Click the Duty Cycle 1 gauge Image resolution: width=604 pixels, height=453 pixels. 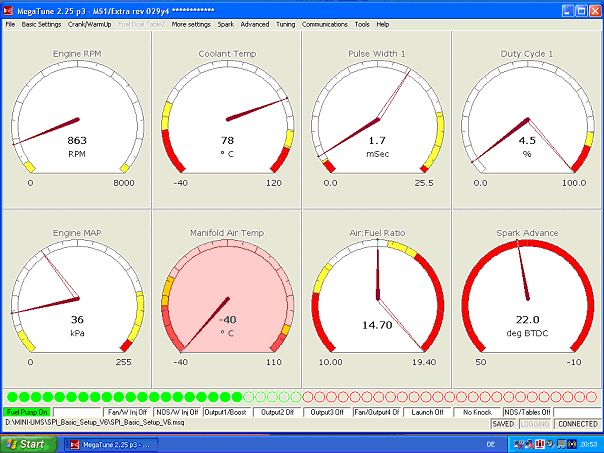(x=526, y=118)
